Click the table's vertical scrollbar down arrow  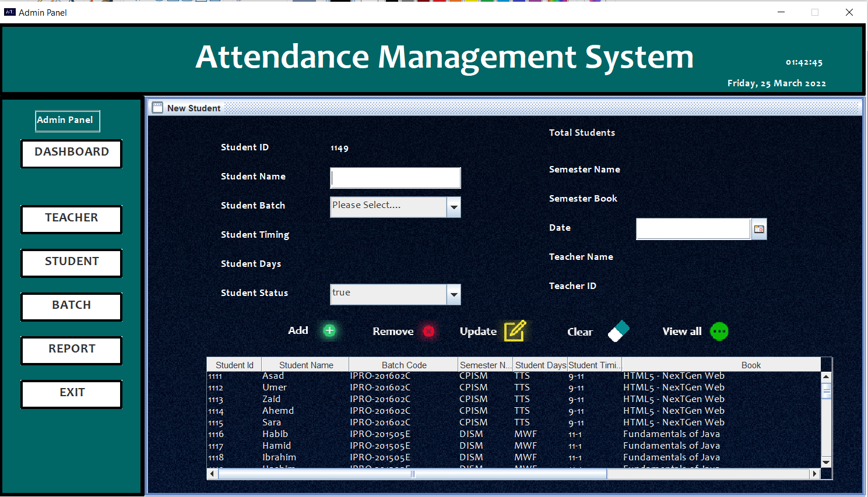tap(826, 462)
